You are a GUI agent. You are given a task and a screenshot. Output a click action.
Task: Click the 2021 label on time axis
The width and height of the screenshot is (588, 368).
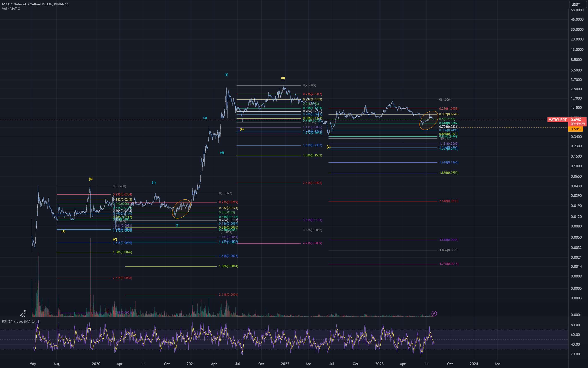[x=190, y=364]
